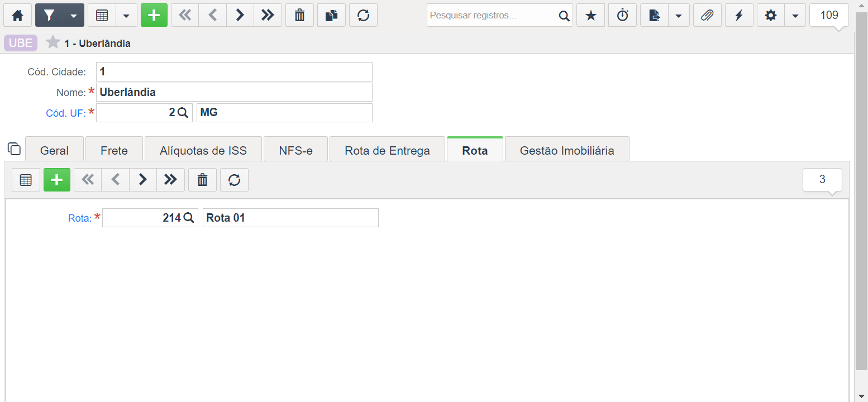
Task: Click the MG state description field
Action: pyautogui.click(x=284, y=112)
